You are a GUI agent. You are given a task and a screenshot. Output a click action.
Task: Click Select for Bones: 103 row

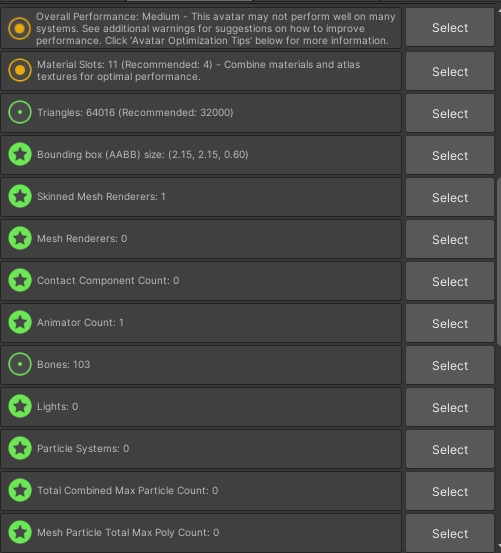pos(450,365)
